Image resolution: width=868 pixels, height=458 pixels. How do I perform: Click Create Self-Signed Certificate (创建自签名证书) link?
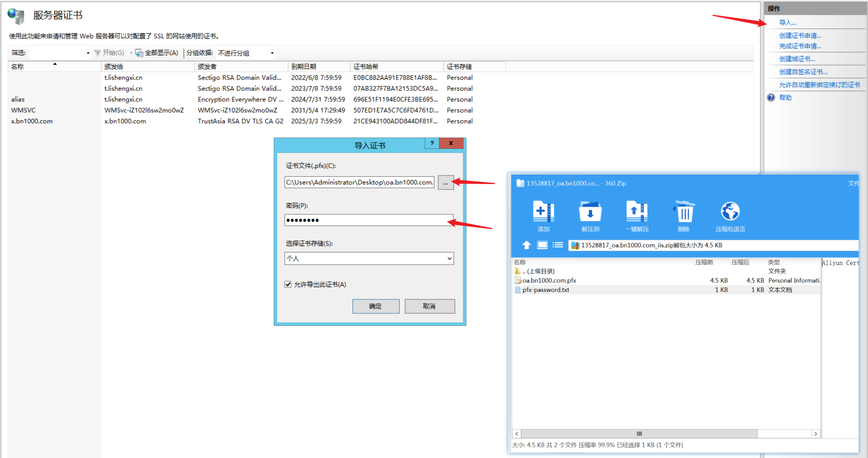(x=803, y=72)
